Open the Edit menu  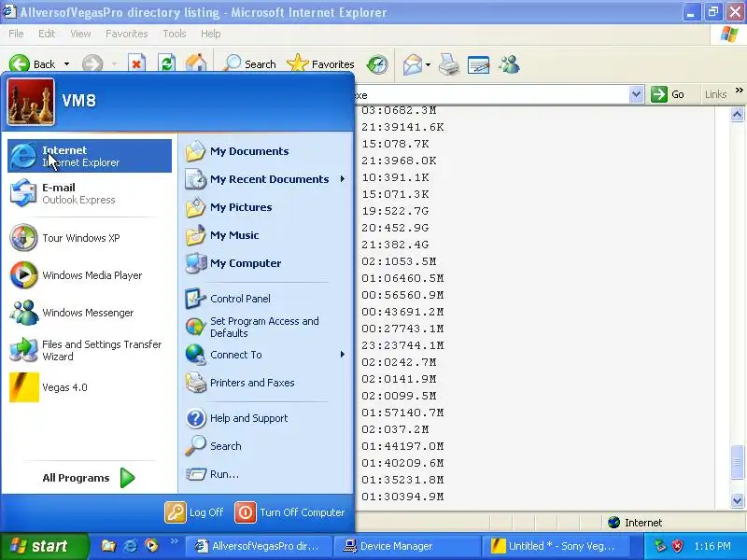point(47,34)
